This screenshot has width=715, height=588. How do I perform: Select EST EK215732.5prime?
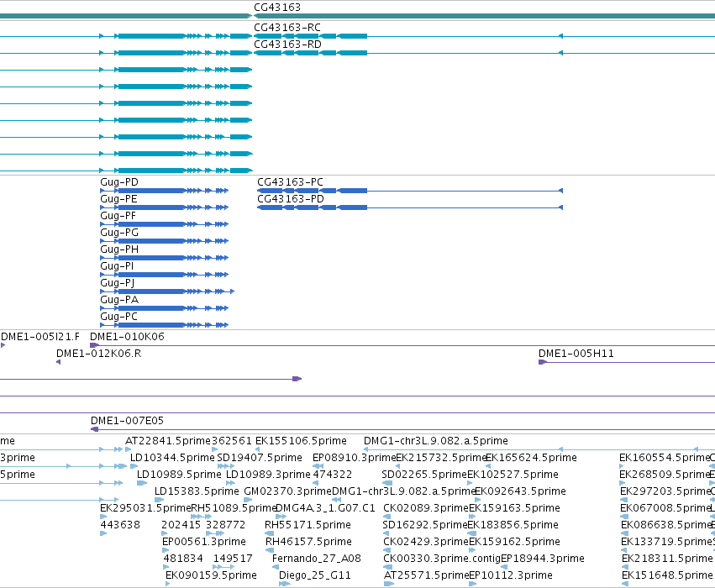coord(441,458)
